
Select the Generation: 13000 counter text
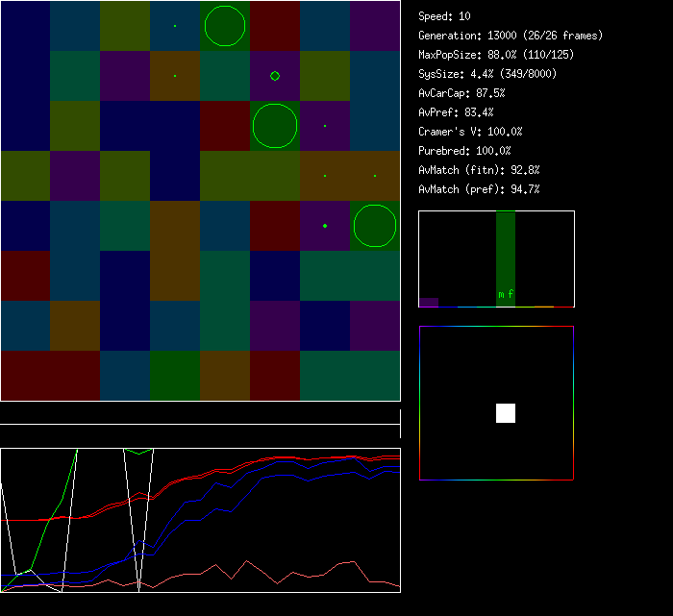(511, 36)
